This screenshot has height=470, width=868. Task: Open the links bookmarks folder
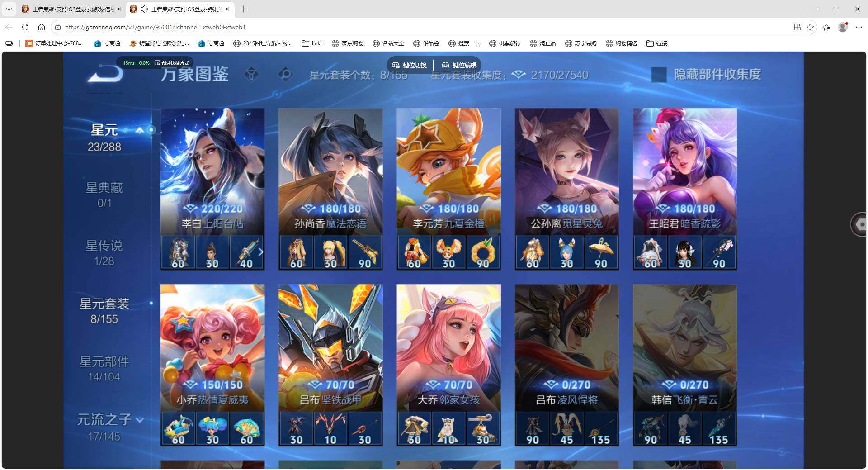click(312, 43)
